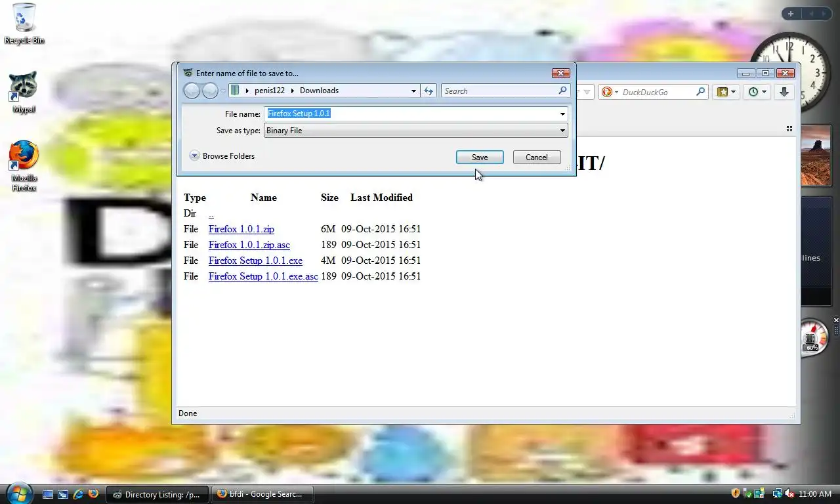This screenshot has width=840, height=504.
Task: Click the magnifier in DuckDuckGo search bar
Action: (x=700, y=92)
